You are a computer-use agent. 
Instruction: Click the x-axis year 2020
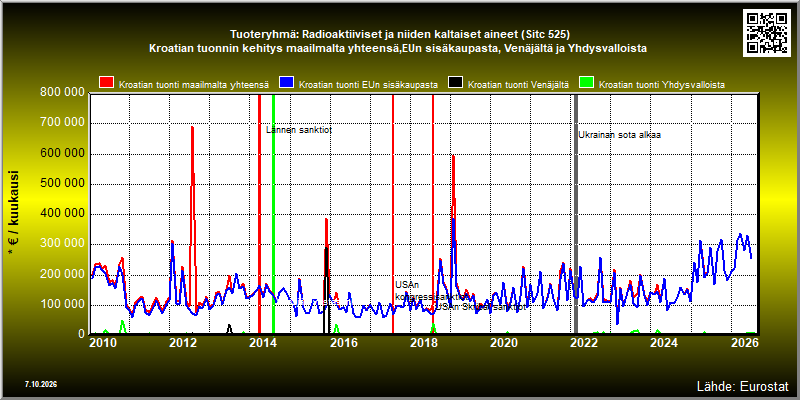(504, 342)
